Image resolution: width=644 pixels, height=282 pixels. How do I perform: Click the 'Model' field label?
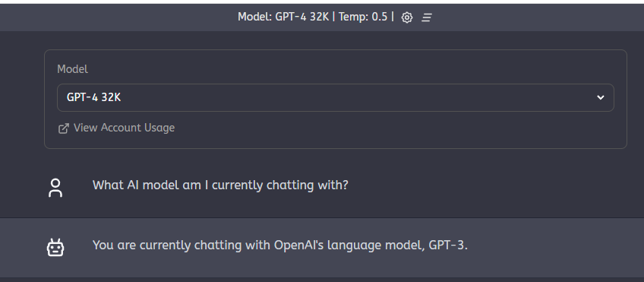72,69
